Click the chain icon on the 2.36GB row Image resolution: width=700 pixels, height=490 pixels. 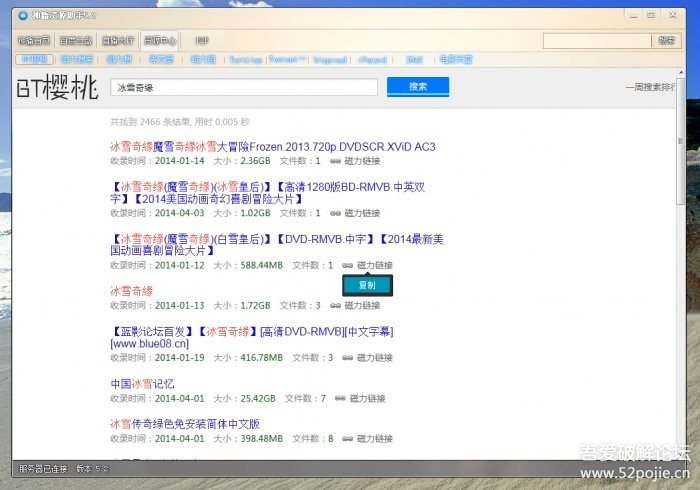tap(335, 161)
